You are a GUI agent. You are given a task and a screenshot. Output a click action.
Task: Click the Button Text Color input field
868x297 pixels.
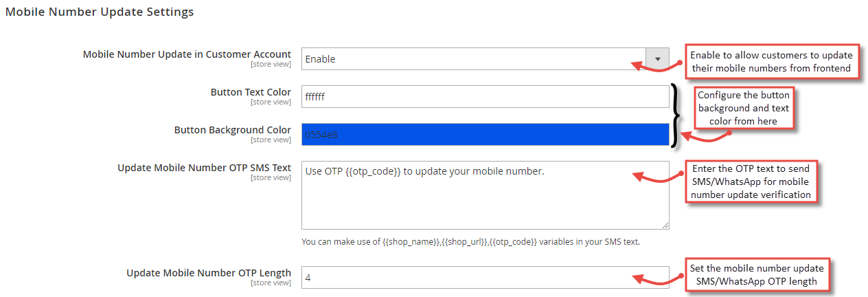485,97
